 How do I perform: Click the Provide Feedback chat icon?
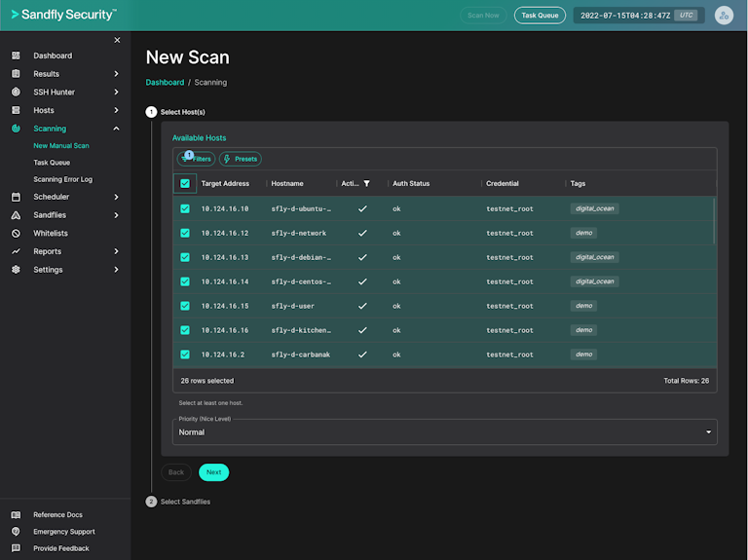pyautogui.click(x=16, y=548)
